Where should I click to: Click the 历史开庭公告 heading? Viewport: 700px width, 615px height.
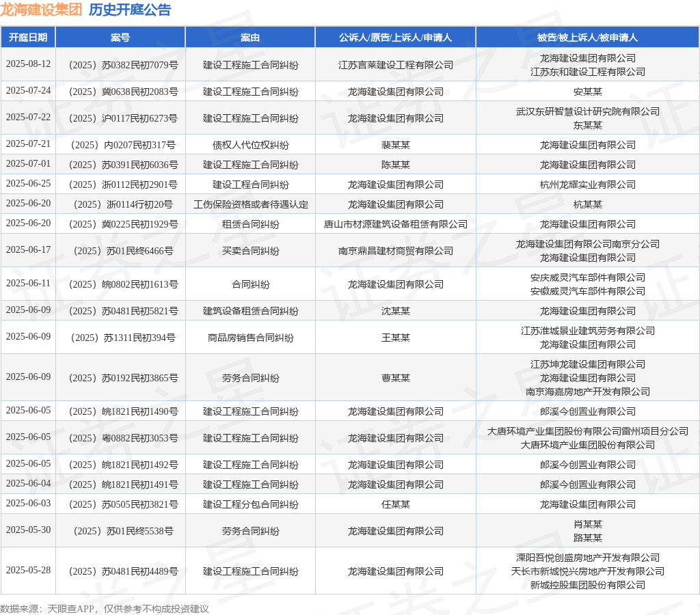(x=130, y=10)
